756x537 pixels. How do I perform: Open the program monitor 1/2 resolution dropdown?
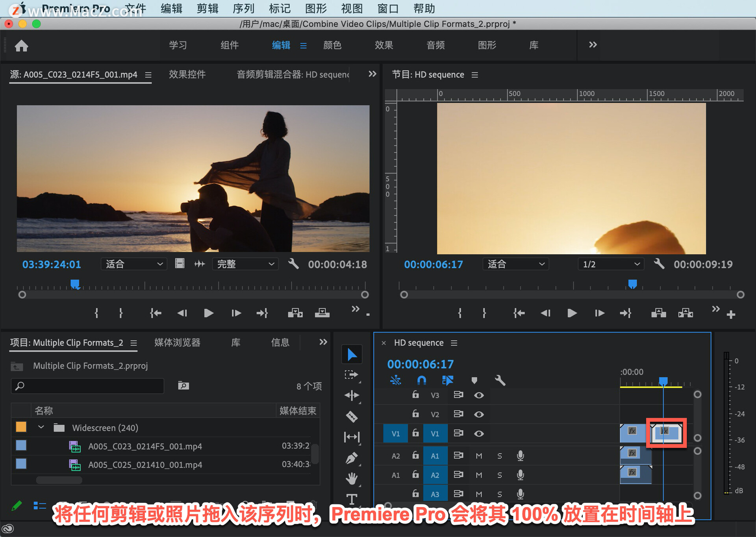(x=610, y=264)
